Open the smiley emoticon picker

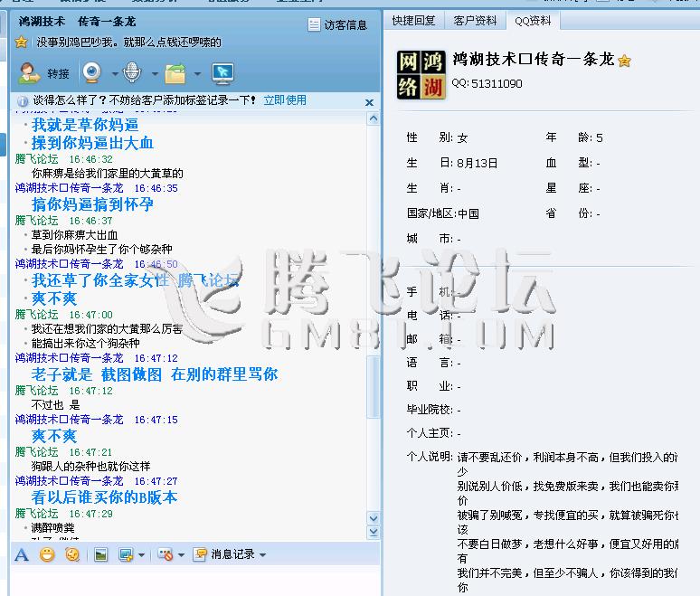[x=47, y=554]
